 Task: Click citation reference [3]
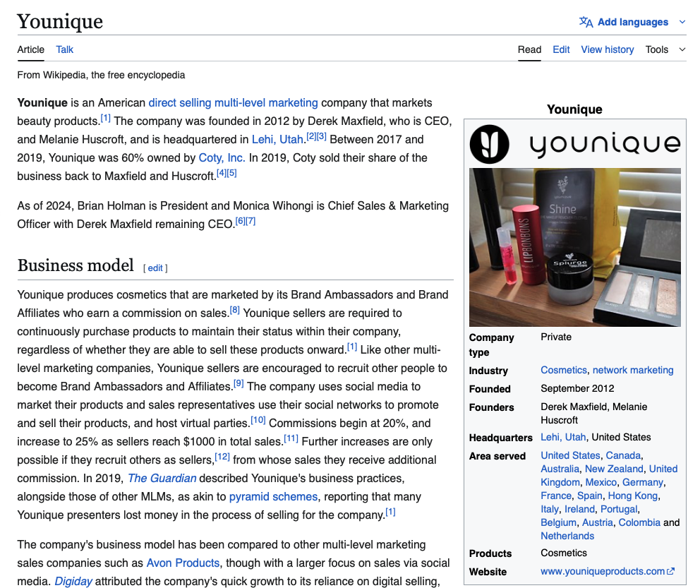(322, 137)
